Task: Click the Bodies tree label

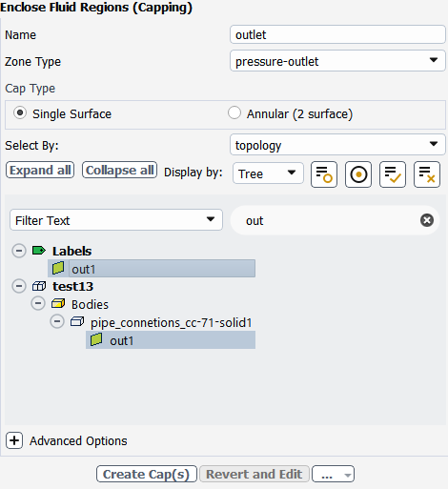Action: coord(90,304)
